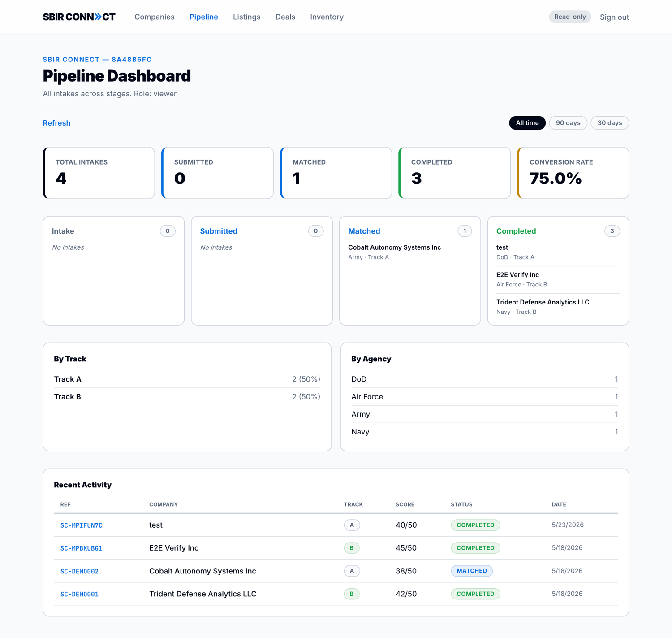Click the Completed column heading
Image resolution: width=672 pixels, height=638 pixels.
click(x=516, y=231)
